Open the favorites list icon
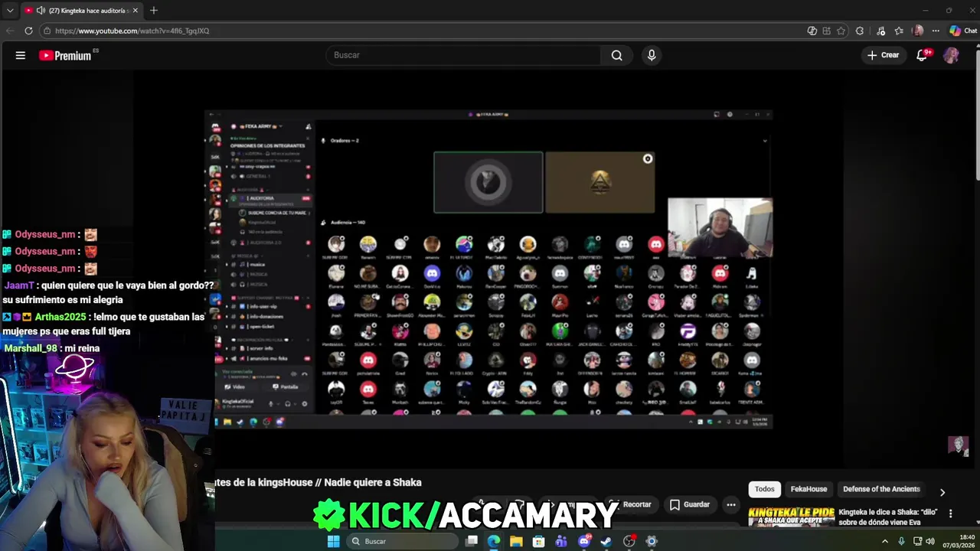 click(899, 31)
